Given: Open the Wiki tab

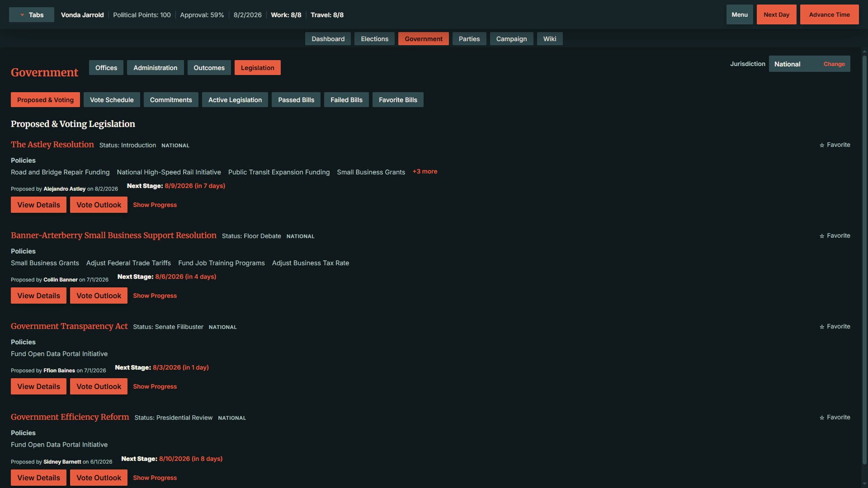Looking at the screenshot, I should (549, 39).
